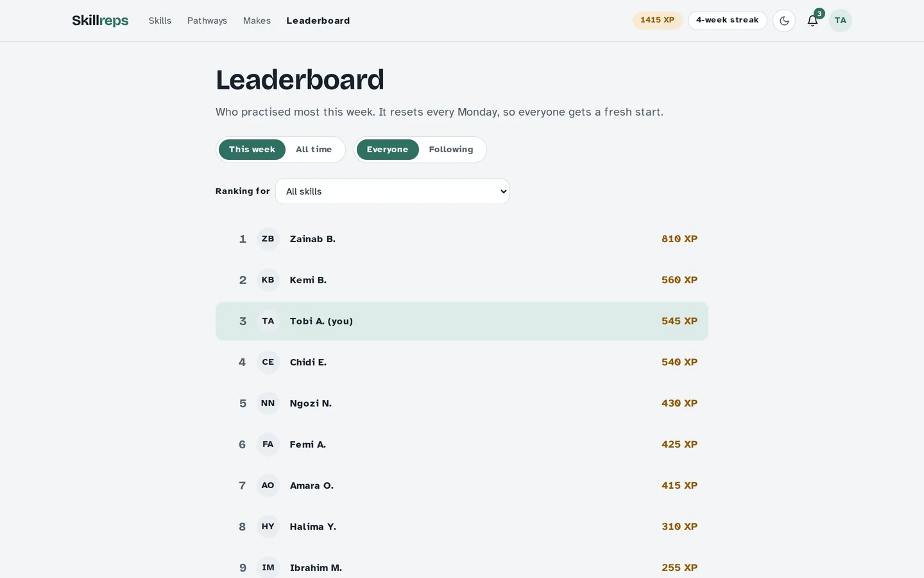The image size is (924, 578).
Task: Open Leaderboard nav item
Action: [x=318, y=21]
